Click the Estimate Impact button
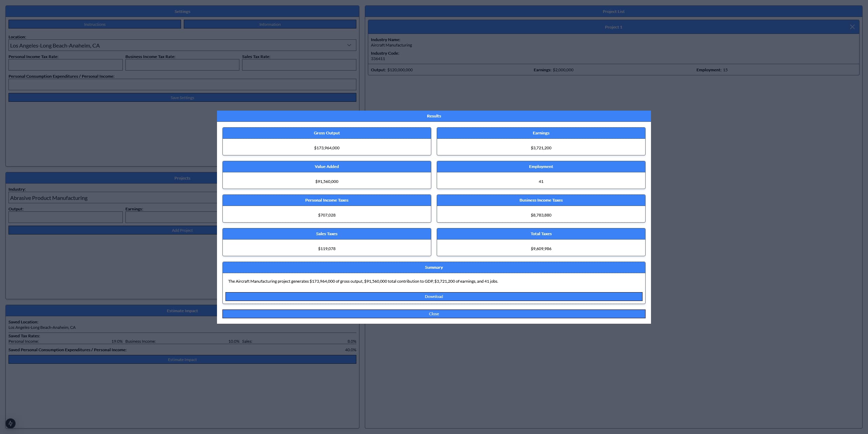 182,359
